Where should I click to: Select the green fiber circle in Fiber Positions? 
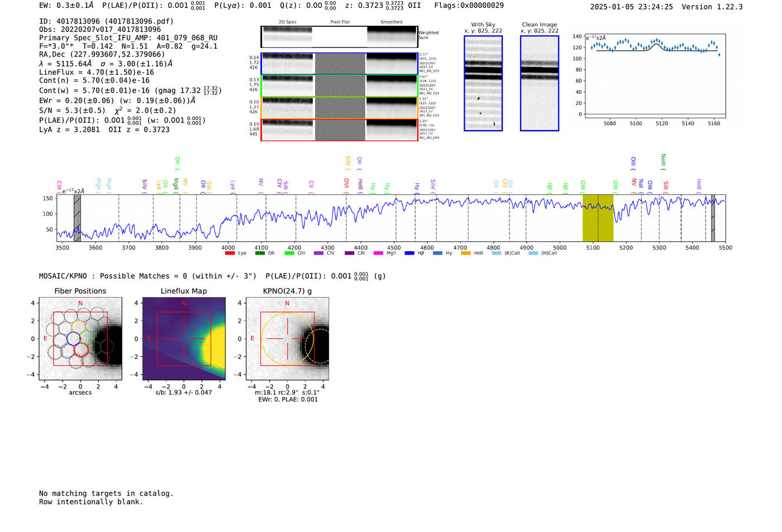86,337
